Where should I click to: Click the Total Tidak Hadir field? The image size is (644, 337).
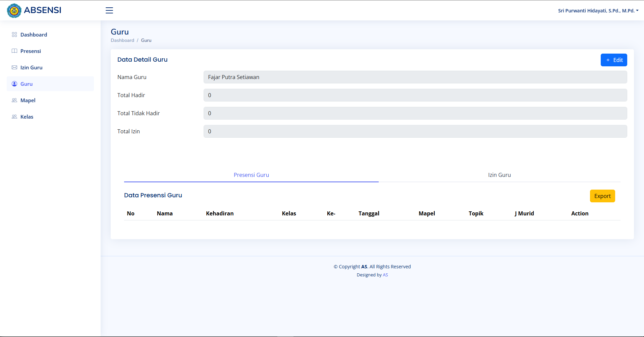click(x=415, y=113)
